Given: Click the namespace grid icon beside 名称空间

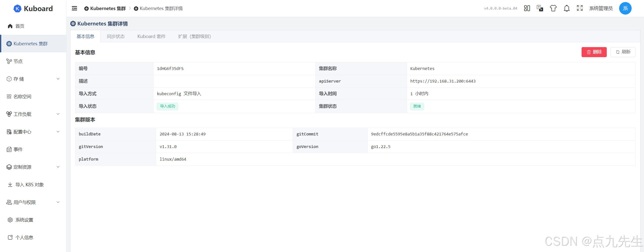Looking at the screenshot, I should pos(9,96).
